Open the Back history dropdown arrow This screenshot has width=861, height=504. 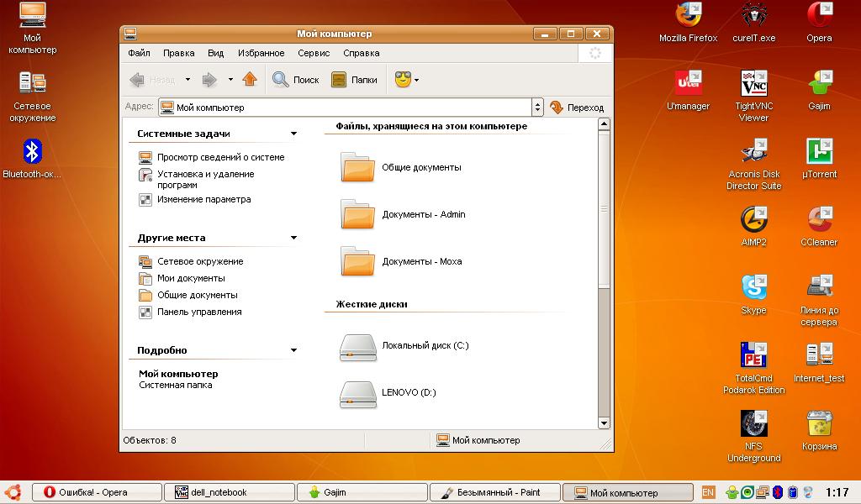(188, 80)
